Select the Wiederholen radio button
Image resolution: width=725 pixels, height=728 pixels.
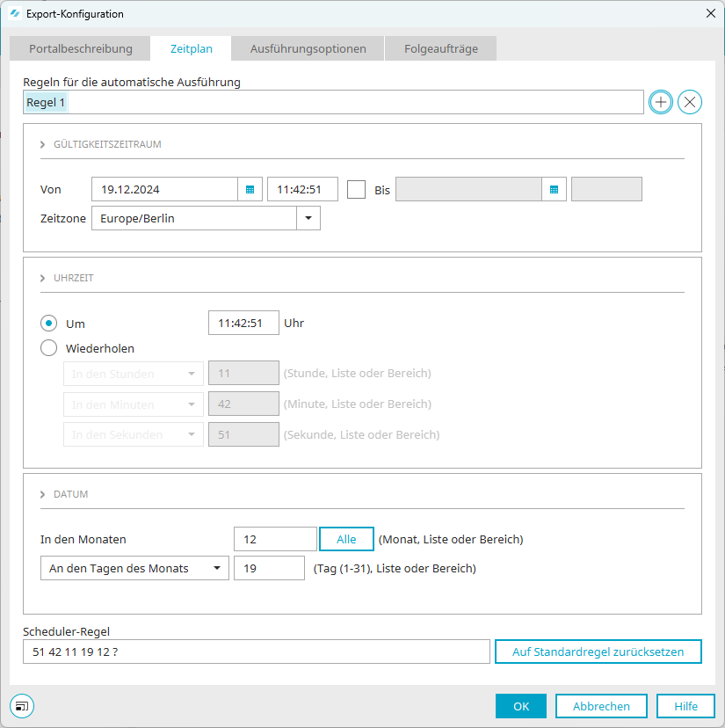49,348
